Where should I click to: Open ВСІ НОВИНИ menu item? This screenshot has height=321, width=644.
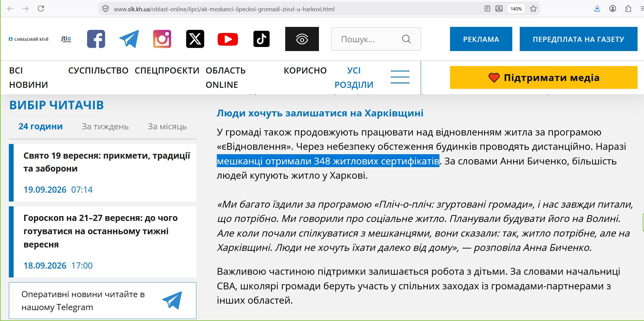coord(29,78)
